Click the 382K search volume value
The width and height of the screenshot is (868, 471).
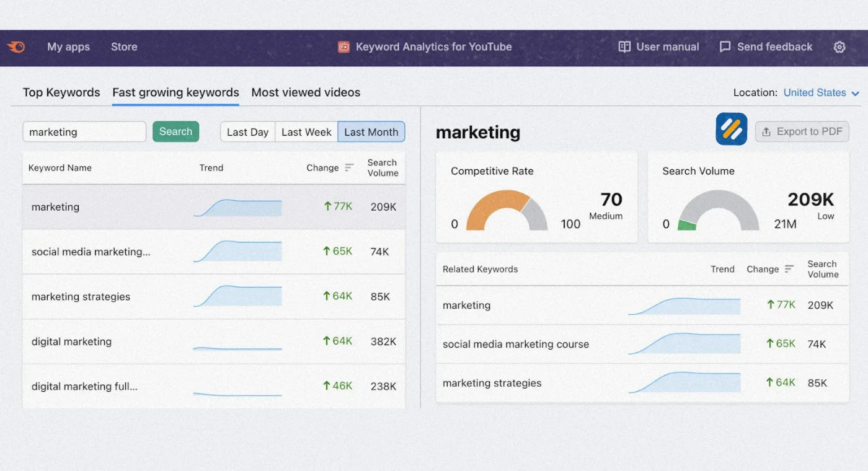383,341
